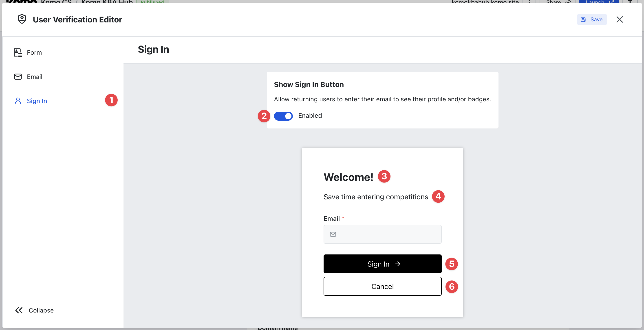Click the shield icon beside User Verification Editor
644x330 pixels.
(22, 19)
